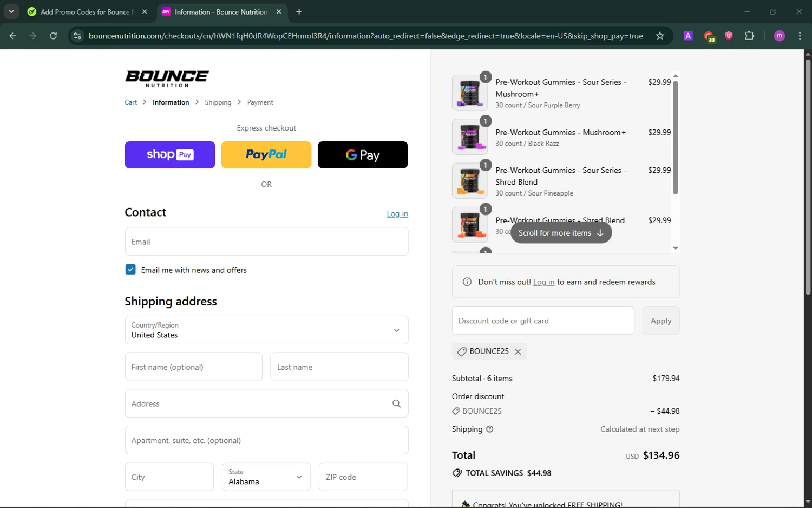The height and width of the screenshot is (508, 812).
Task: Click Information breadcrumb step
Action: [x=171, y=102]
